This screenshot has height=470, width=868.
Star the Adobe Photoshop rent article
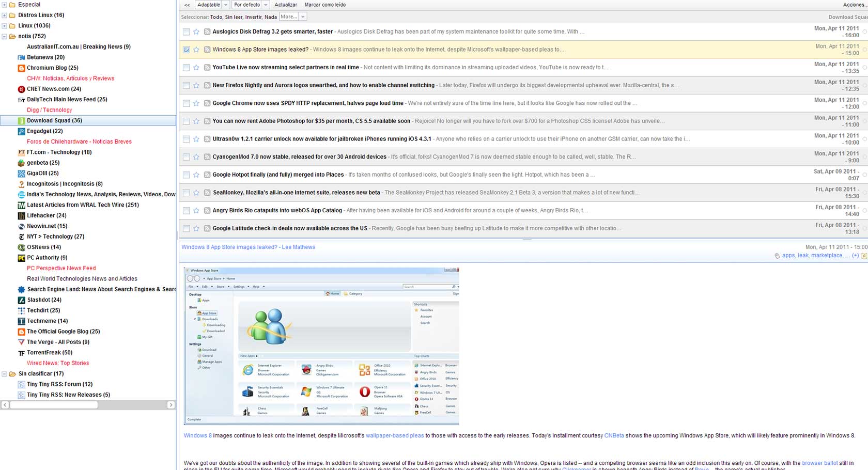(x=196, y=121)
